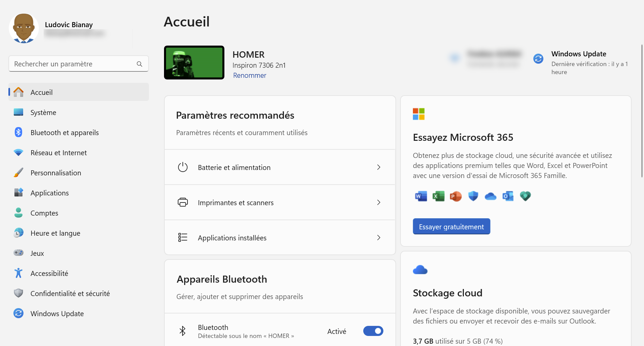Turn off the Bluetooth toggle switch
644x346 pixels.
click(x=373, y=331)
